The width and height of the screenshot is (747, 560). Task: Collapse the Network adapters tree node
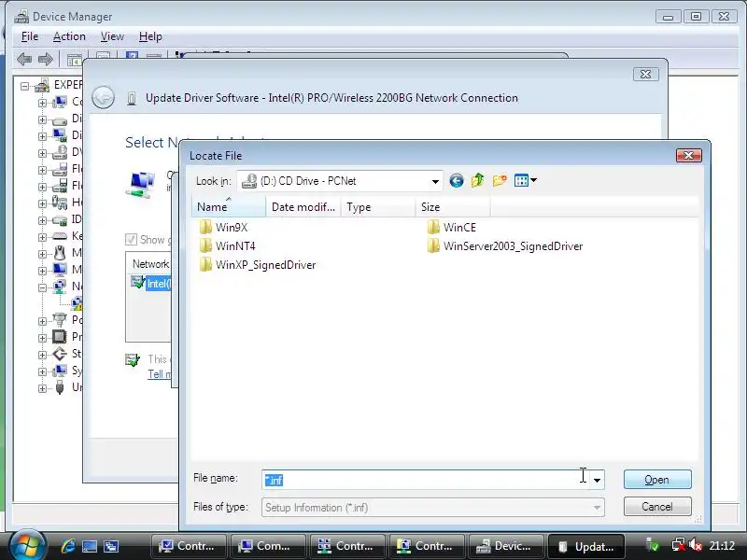[x=42, y=287]
